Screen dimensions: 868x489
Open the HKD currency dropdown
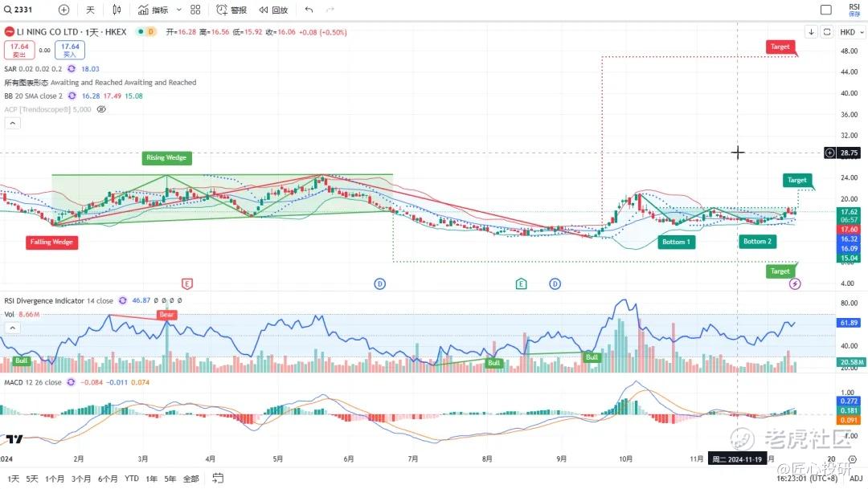click(851, 31)
